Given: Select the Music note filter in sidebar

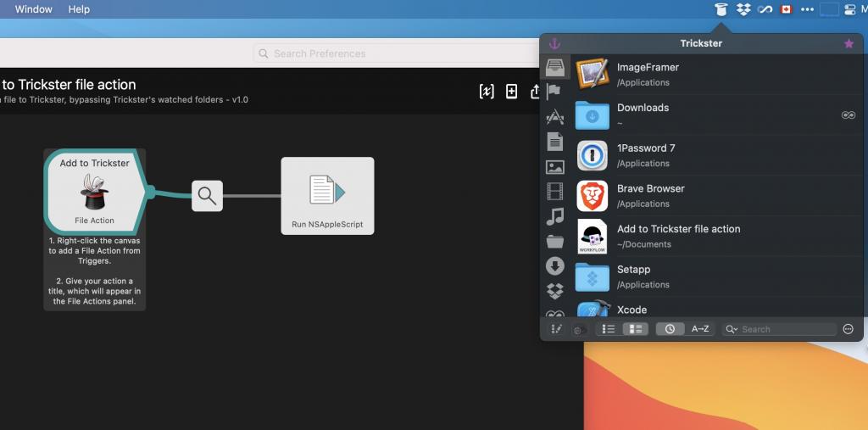Looking at the screenshot, I should tap(555, 217).
